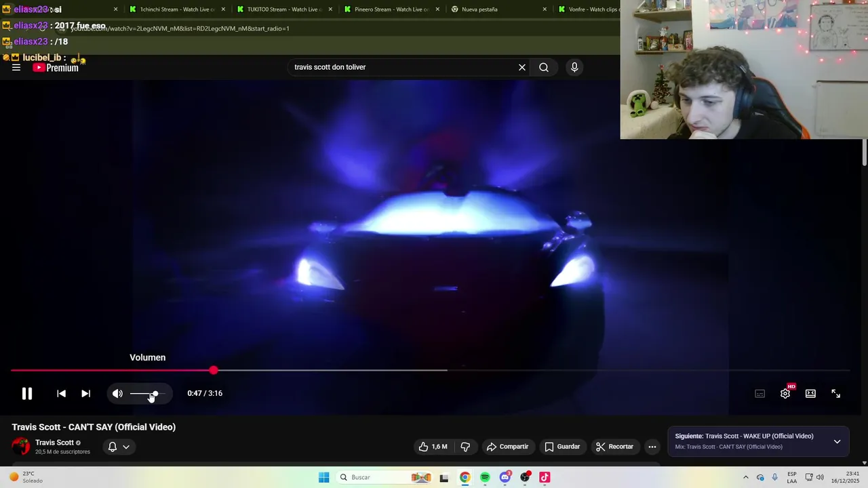
Task: Pause the Travis Scott video
Action: coord(27,393)
